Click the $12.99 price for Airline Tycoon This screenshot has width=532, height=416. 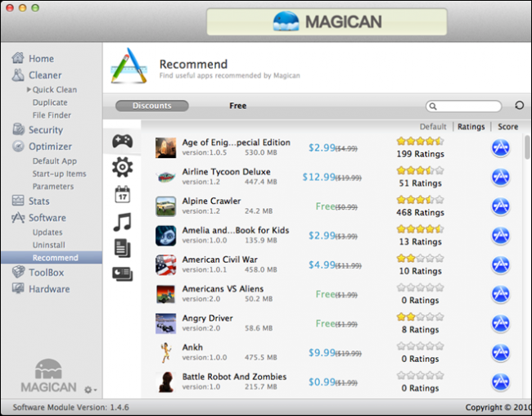[x=318, y=177]
